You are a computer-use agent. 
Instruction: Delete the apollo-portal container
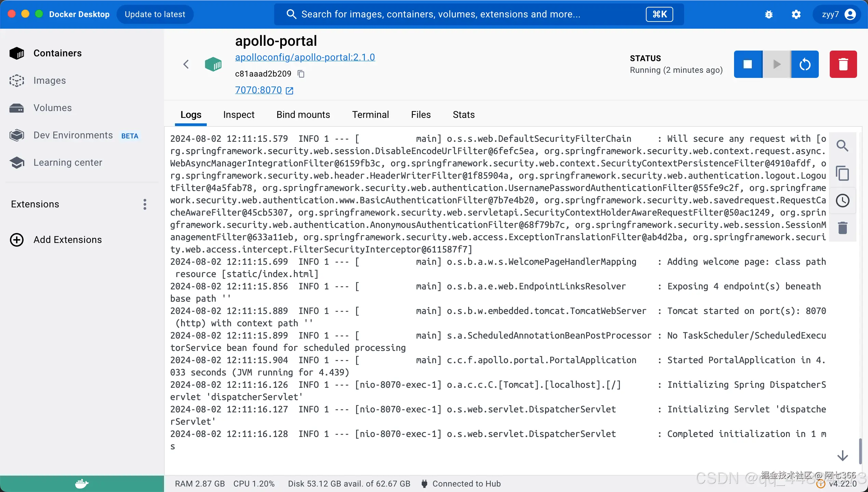click(x=843, y=64)
